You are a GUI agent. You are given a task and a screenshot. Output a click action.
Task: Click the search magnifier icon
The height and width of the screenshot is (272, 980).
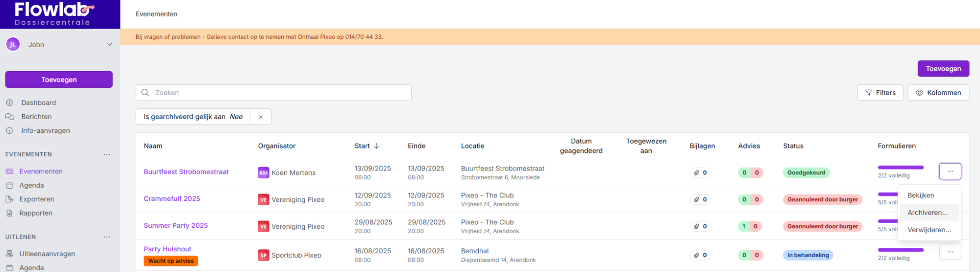pos(145,93)
